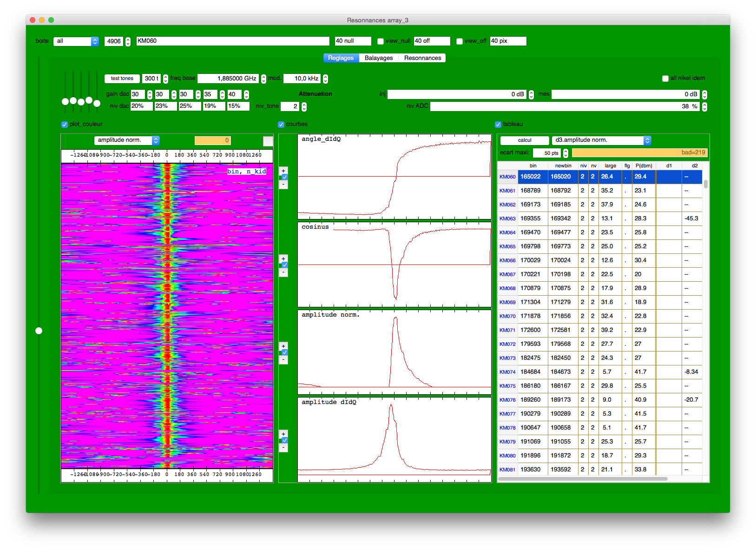The width and height of the screenshot is (756, 550).
Task: Switch to the Balayages tab
Action: [379, 58]
